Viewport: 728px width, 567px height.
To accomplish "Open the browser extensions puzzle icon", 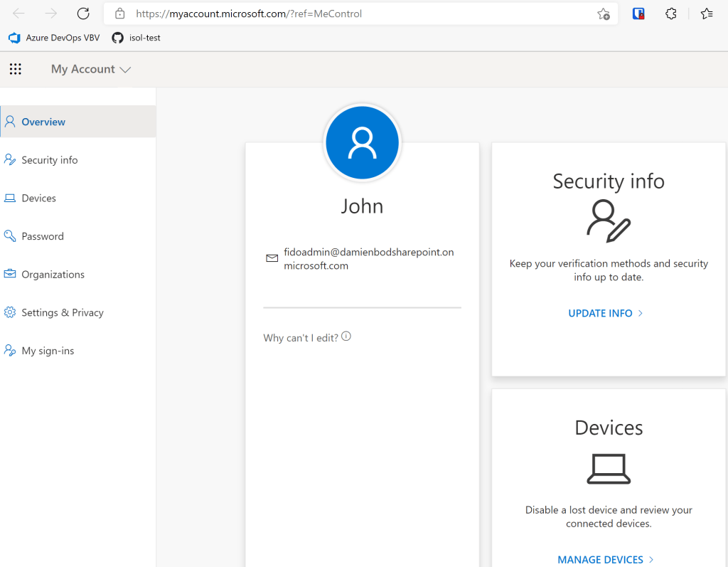I will pyautogui.click(x=670, y=14).
